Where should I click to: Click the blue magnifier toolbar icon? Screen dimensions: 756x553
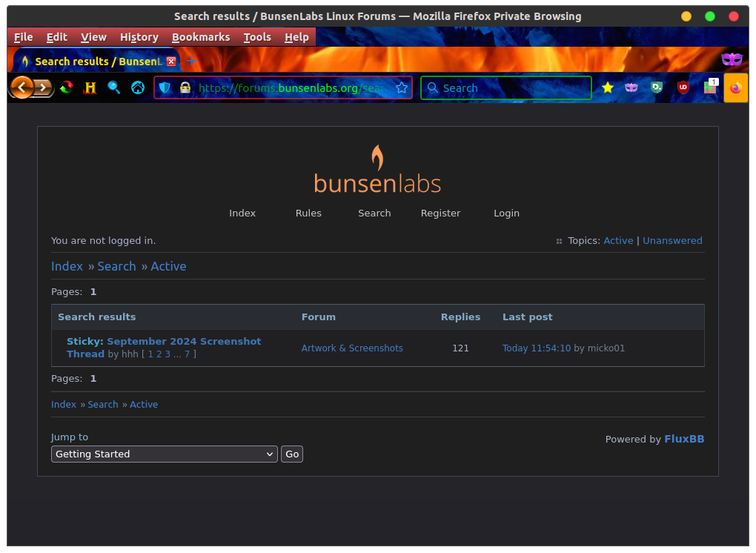(114, 87)
